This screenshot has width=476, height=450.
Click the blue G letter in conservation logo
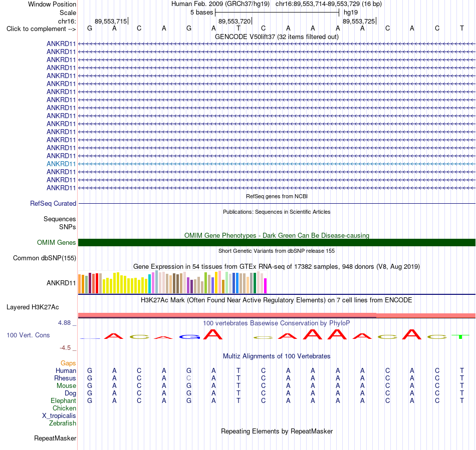click(x=189, y=337)
